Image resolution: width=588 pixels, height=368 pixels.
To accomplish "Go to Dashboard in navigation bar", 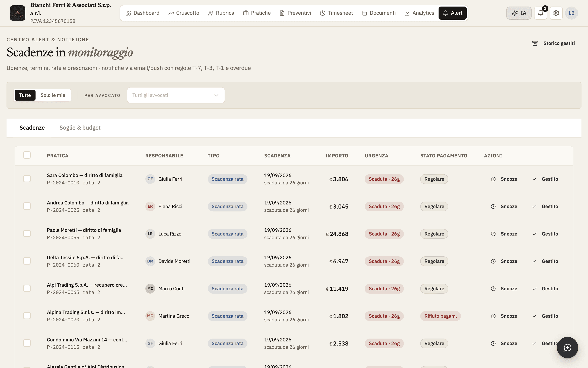I will coord(142,13).
